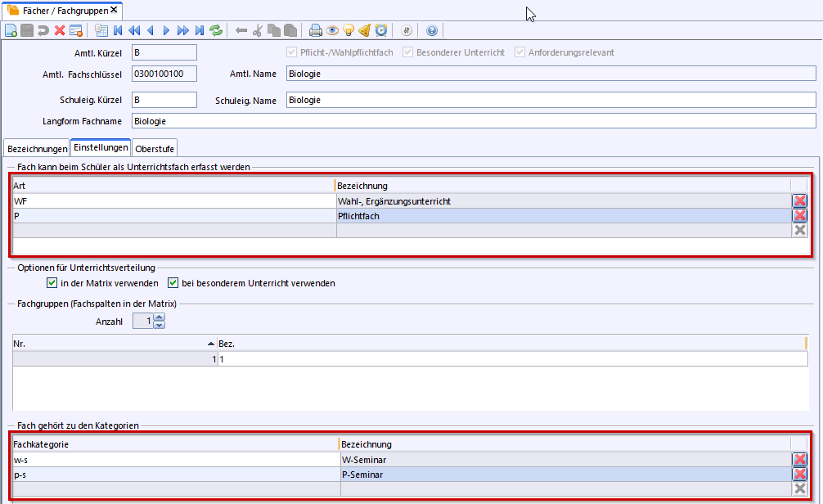Click the grey left arrow toolbar icon
This screenshot has height=504, width=823.
tap(241, 30)
